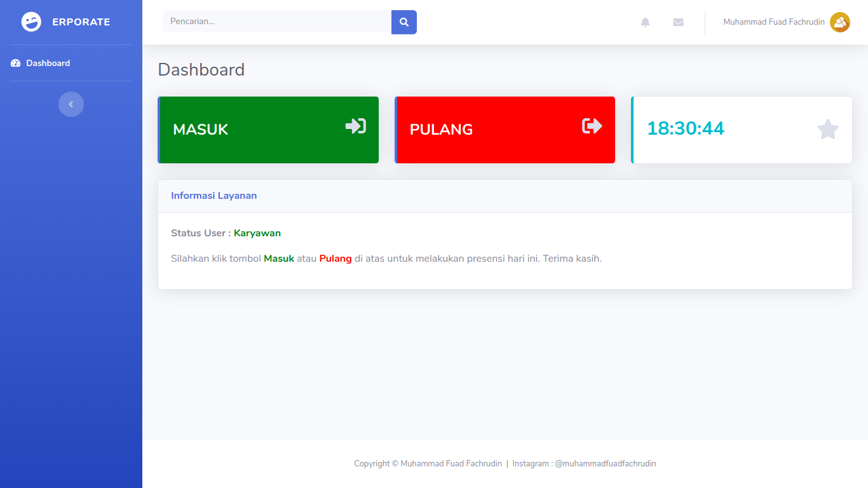Click the Dashboard gauge icon in sidebar
Screen dimensions: 868x488
[x=16, y=63]
